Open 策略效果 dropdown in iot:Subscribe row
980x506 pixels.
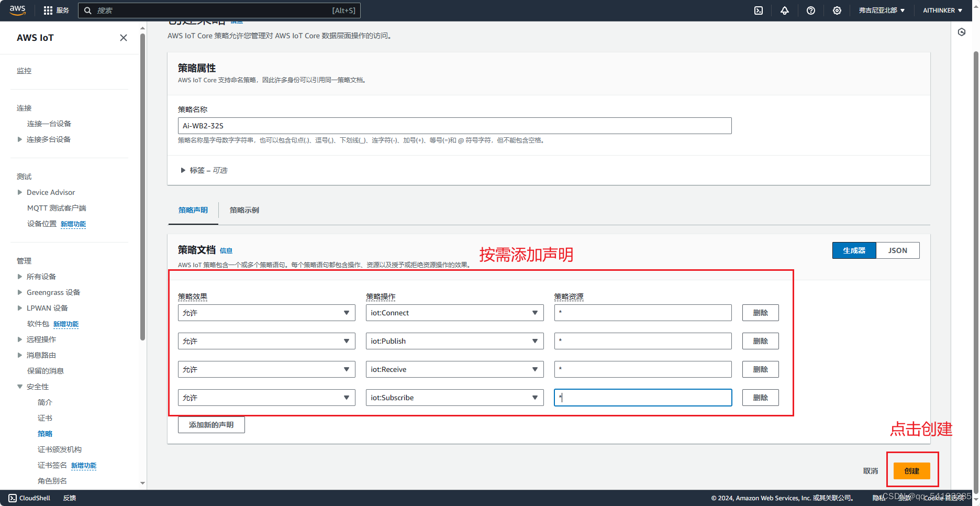[x=266, y=398]
